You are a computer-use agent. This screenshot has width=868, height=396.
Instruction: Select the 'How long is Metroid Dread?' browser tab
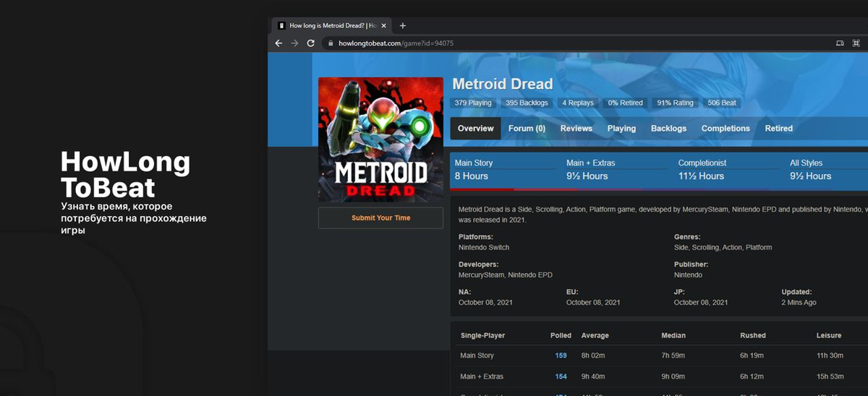click(x=333, y=25)
